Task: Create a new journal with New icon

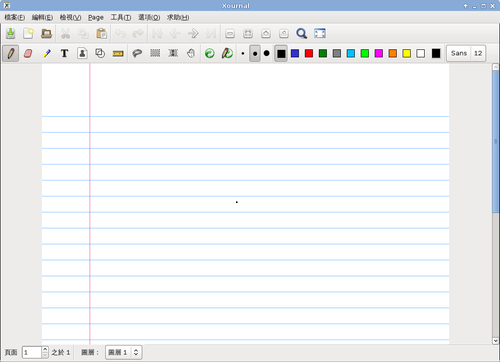Action: pyautogui.click(x=28, y=33)
